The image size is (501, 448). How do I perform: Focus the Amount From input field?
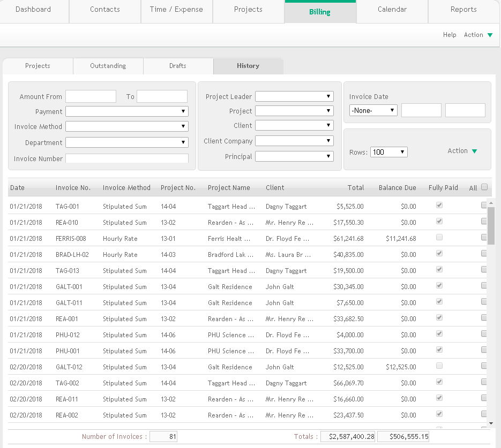[x=91, y=96]
